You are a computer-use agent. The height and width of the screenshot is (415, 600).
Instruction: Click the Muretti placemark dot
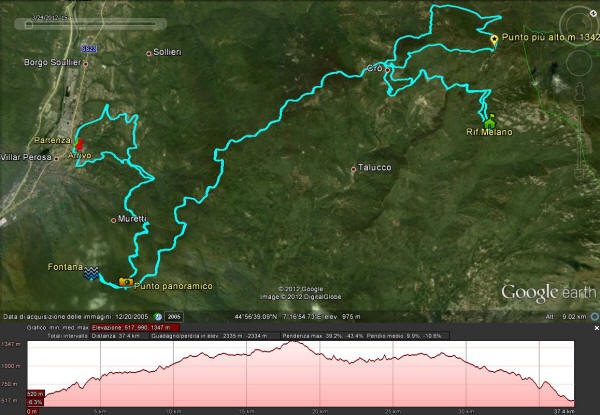(113, 220)
